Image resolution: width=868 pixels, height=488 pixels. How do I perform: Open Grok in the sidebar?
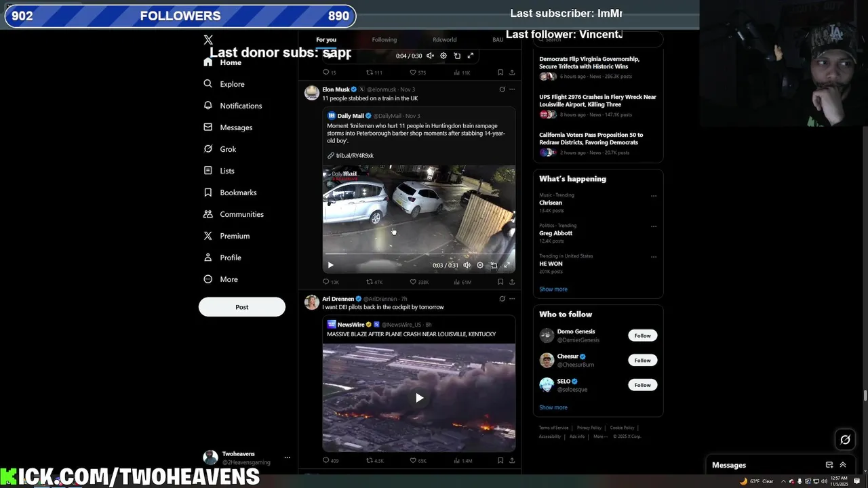click(x=220, y=149)
